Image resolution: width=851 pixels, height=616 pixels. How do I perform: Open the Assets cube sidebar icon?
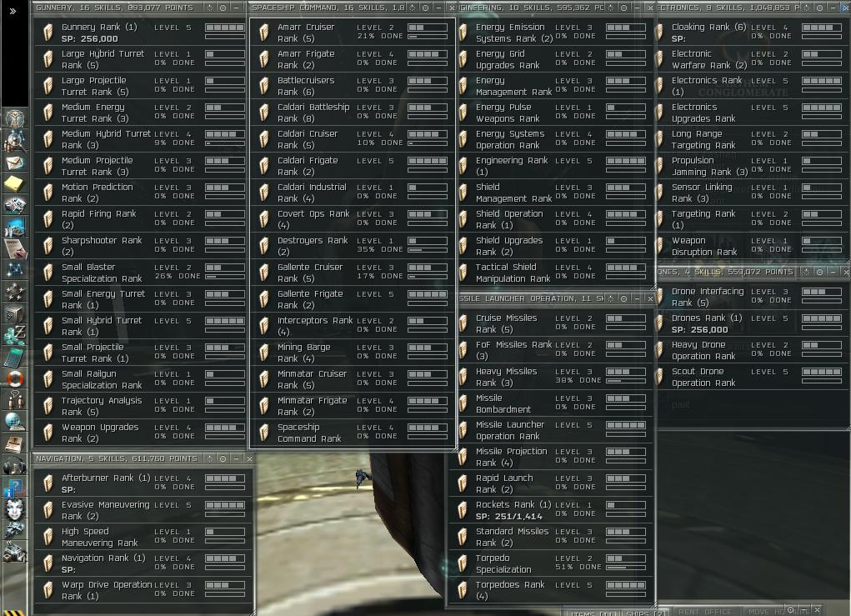point(15,313)
